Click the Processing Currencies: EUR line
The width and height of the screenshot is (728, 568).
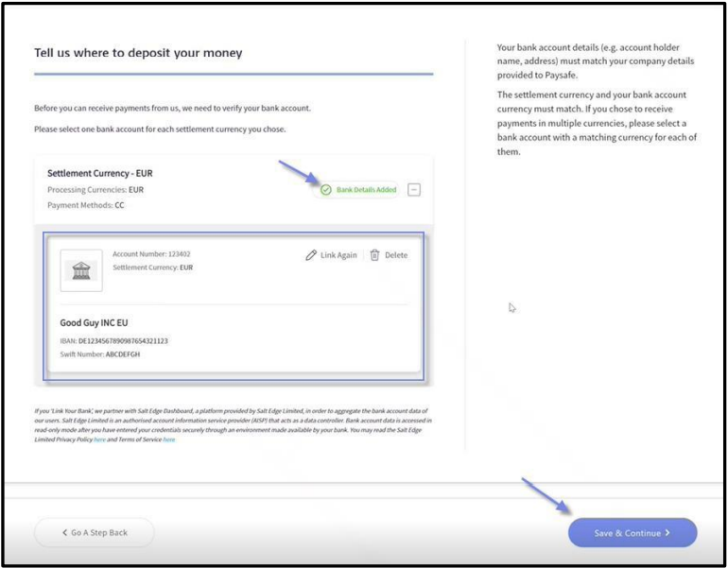coord(95,190)
